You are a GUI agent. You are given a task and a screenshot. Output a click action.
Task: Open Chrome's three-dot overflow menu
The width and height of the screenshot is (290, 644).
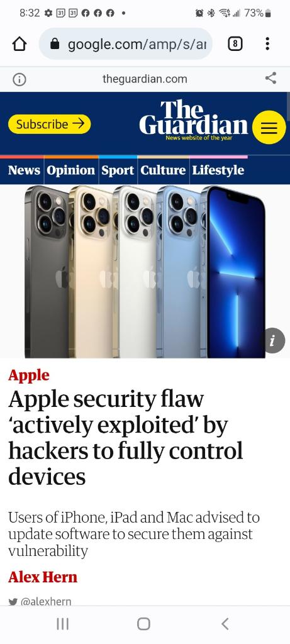coord(267,43)
